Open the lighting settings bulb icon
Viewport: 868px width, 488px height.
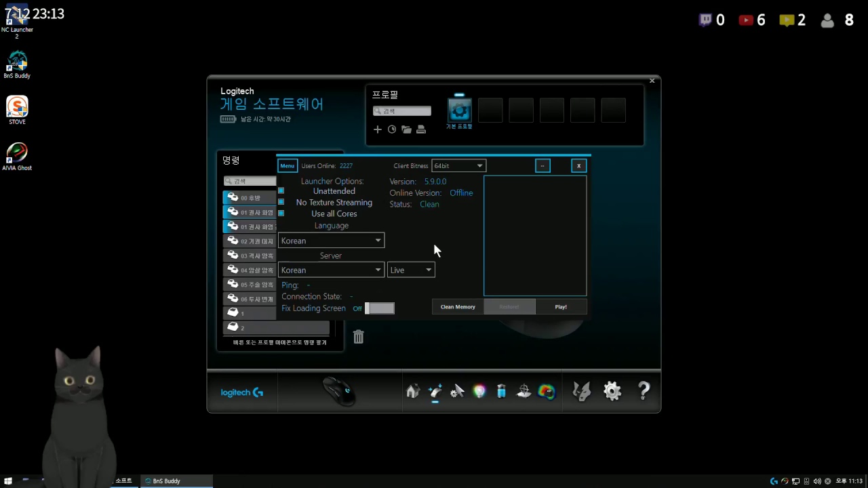tap(479, 391)
